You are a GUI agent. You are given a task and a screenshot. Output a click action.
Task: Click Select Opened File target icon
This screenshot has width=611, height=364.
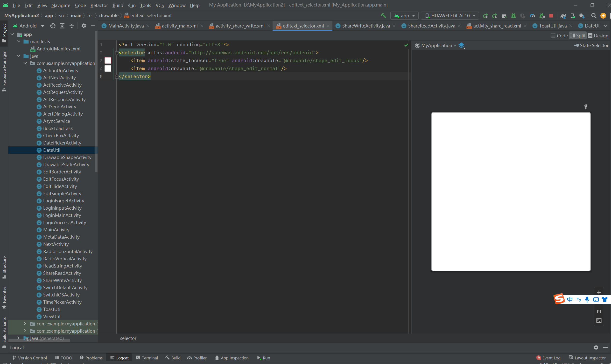point(53,26)
